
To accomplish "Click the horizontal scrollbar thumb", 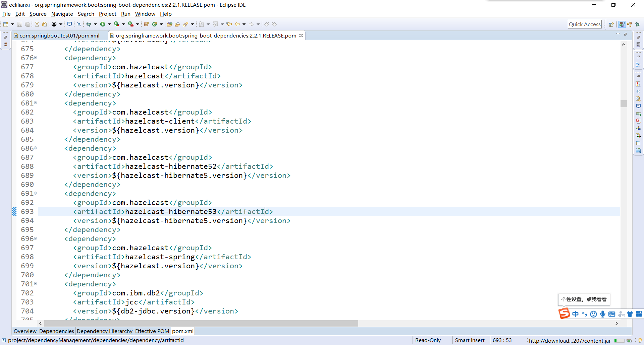I will click(x=201, y=323).
